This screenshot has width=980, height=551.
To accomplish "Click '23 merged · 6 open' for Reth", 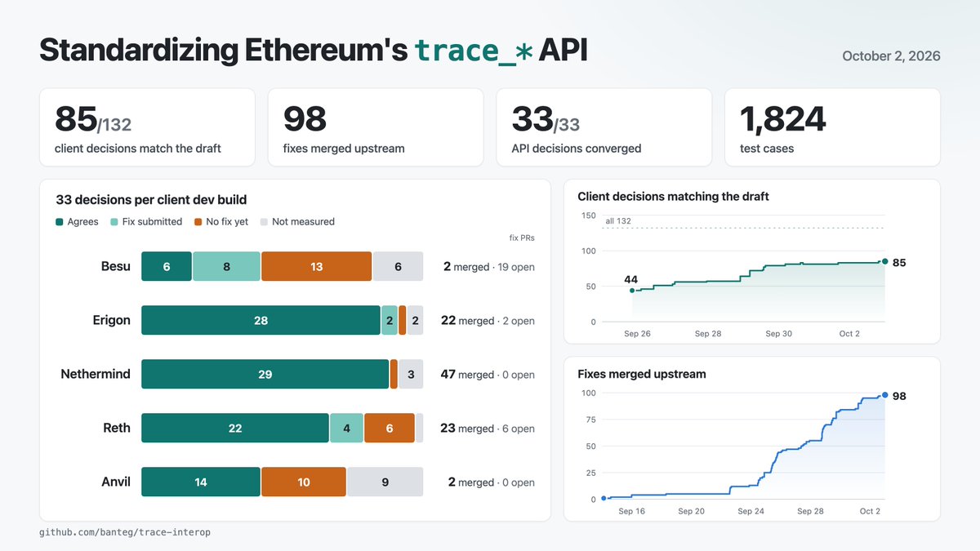I will click(x=488, y=428).
